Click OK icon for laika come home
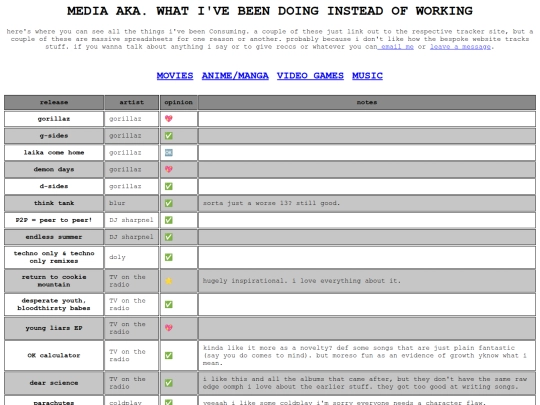 [x=168, y=153]
